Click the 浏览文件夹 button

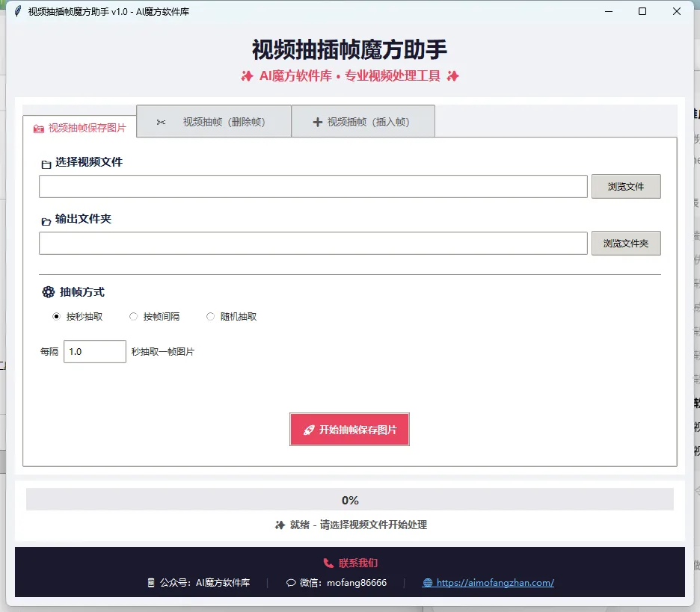626,243
